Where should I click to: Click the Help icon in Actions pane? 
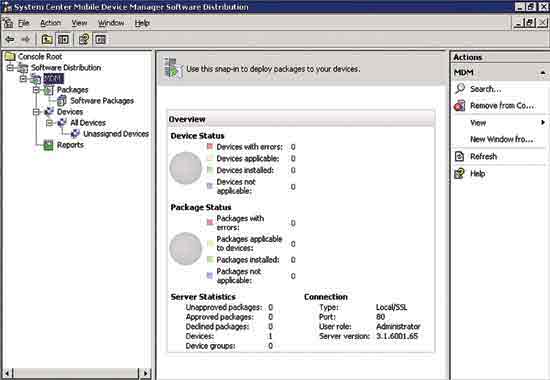tap(460, 173)
